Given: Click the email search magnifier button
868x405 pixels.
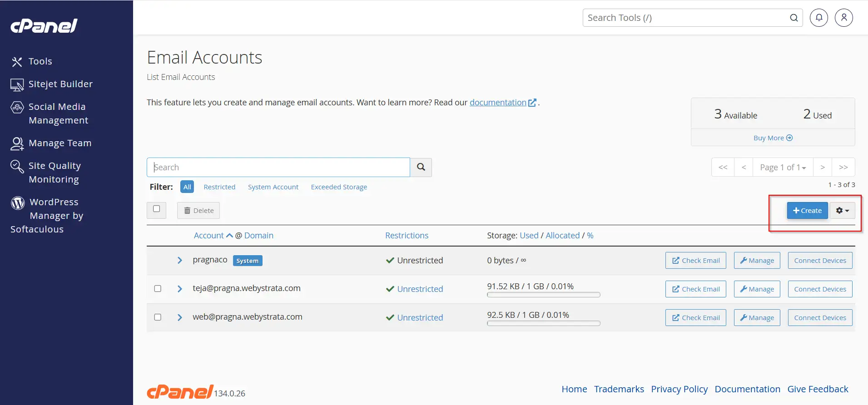Looking at the screenshot, I should [x=421, y=167].
